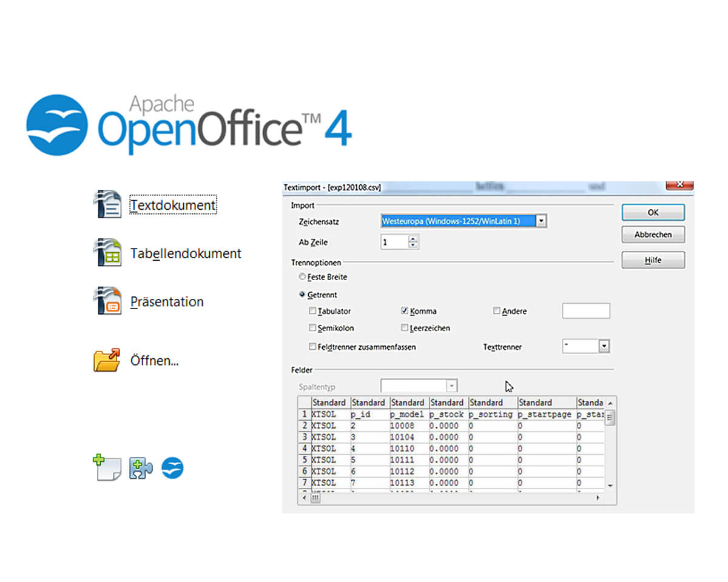Viewport: 728px width, 582px height.
Task: Click the cell with value 10111
Action: pyautogui.click(x=409, y=460)
